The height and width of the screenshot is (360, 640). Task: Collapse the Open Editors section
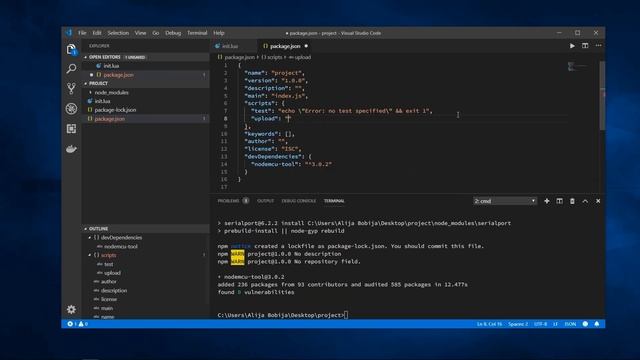86,57
